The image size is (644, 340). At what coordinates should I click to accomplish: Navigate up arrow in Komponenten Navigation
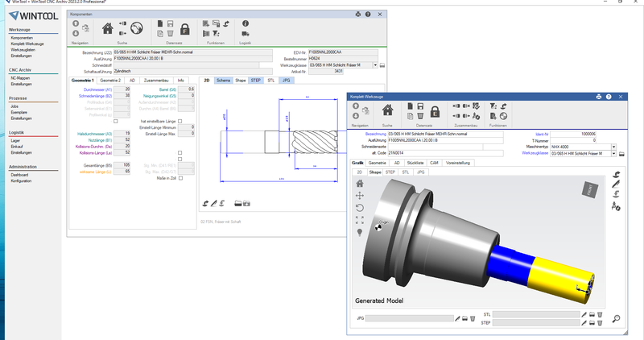[x=76, y=24]
